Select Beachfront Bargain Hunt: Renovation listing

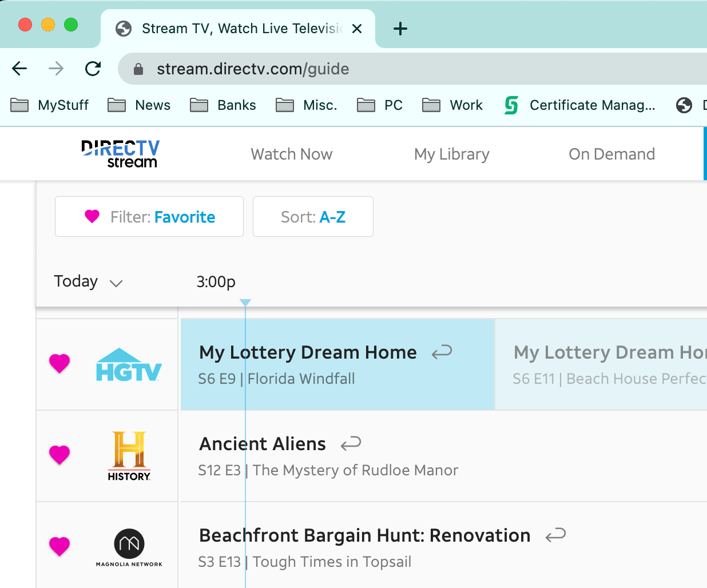[x=444, y=545]
